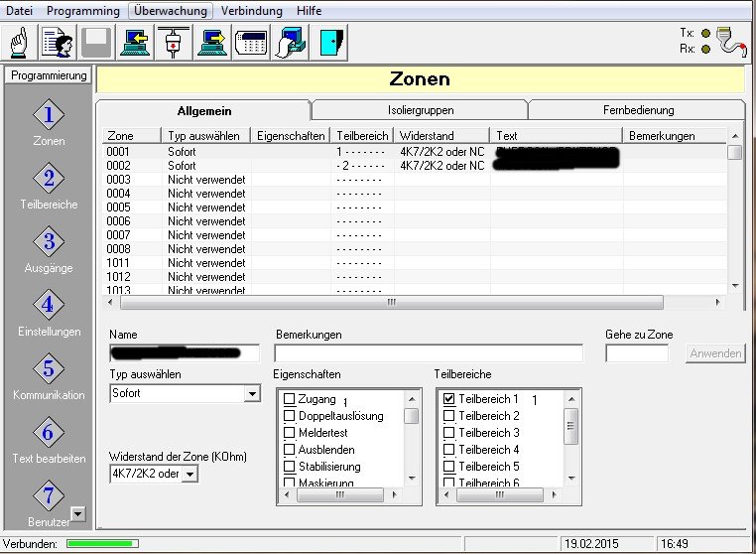This screenshot has width=756, height=554.
Task: Tick the Meldertest checkbox
Action: click(290, 433)
